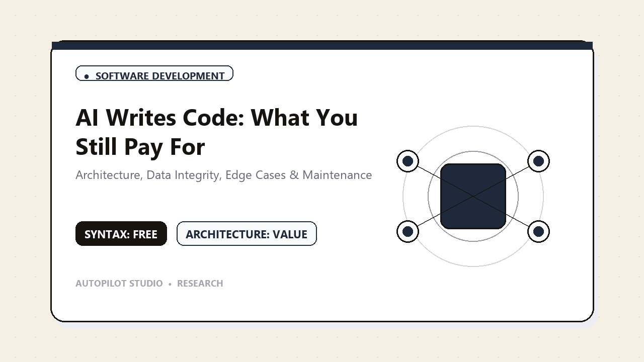
Task: Click the subtitle "Architecture, Data Integrity, Edge Cases & Maintenance"
Action: coord(224,175)
